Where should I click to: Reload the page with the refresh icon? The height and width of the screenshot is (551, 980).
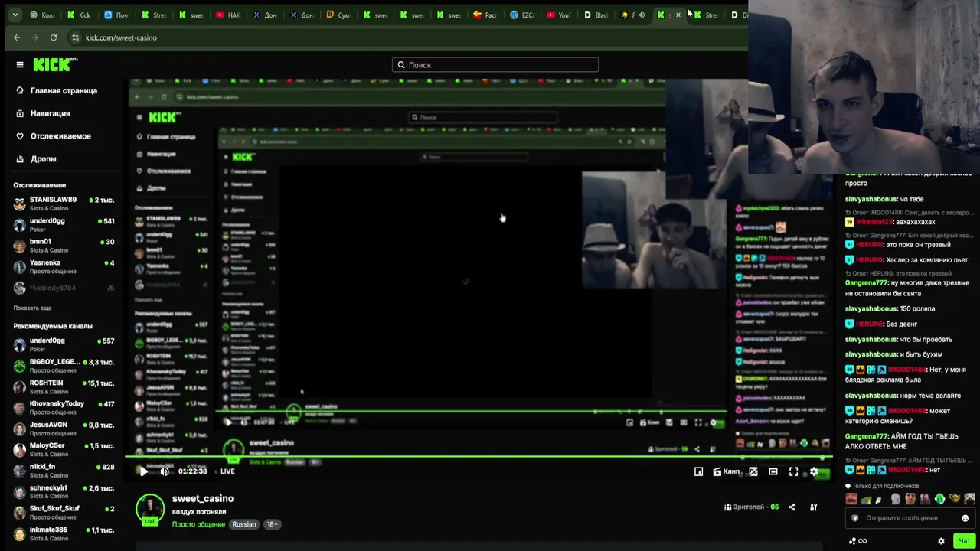[54, 37]
